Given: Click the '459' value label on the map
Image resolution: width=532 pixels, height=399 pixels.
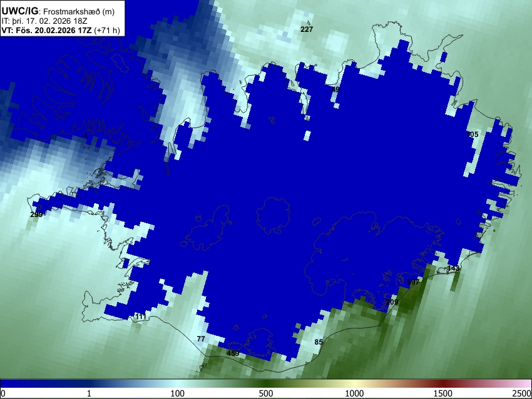Looking at the screenshot, I should 233,353.
